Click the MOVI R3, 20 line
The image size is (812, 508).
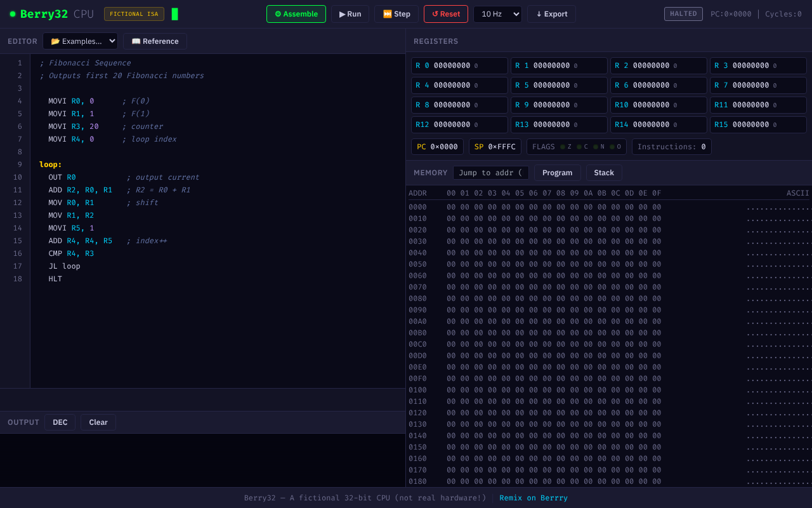(x=74, y=126)
